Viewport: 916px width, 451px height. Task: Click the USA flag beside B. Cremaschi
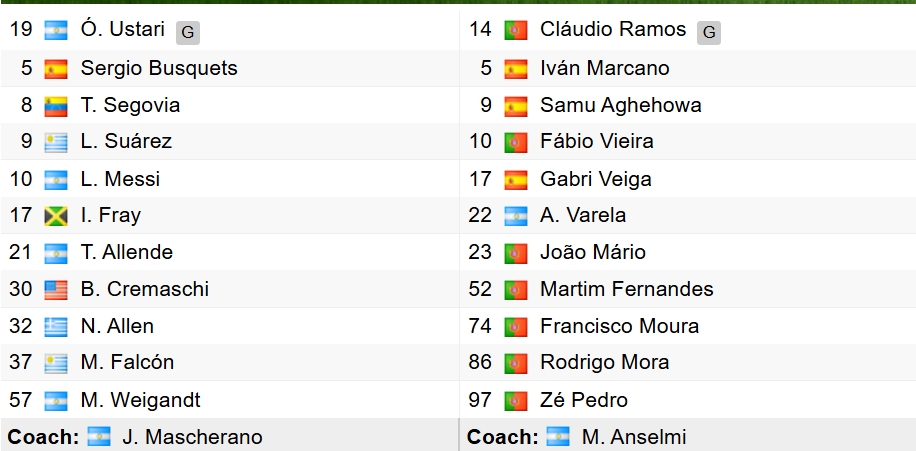56,290
